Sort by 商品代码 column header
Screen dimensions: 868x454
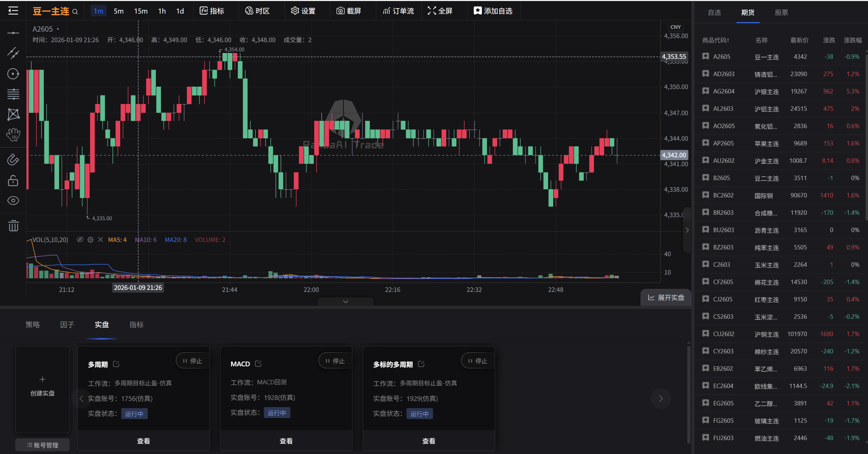(716, 40)
